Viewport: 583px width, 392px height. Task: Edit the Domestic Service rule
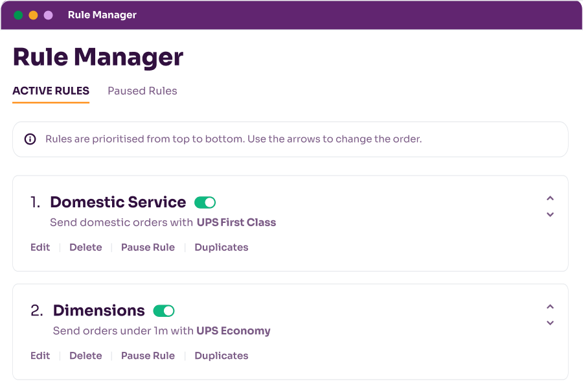[40, 248]
